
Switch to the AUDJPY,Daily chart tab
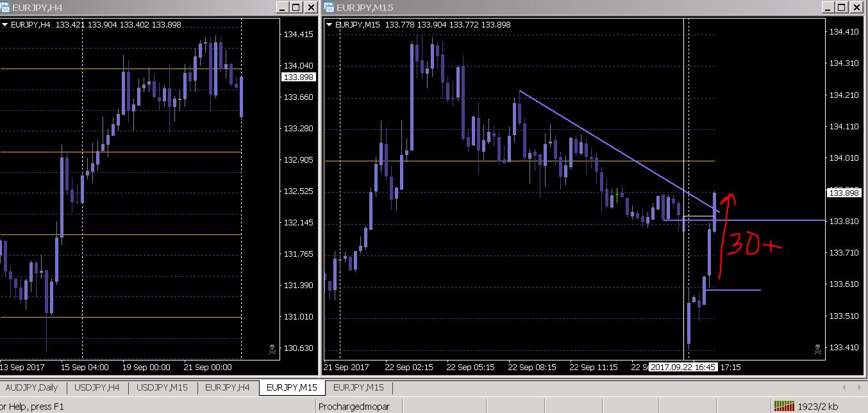[x=31, y=387]
